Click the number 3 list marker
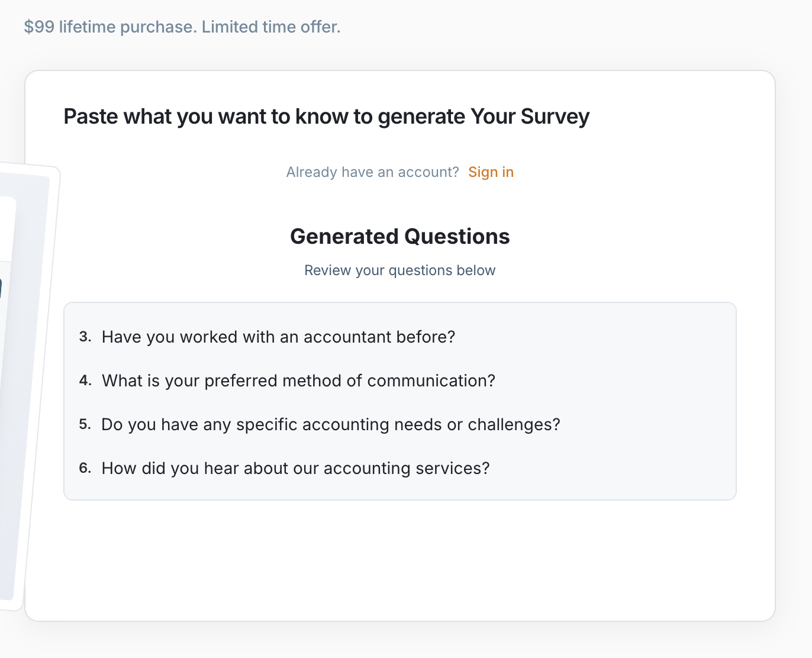This screenshot has height=658, width=812. [85, 337]
